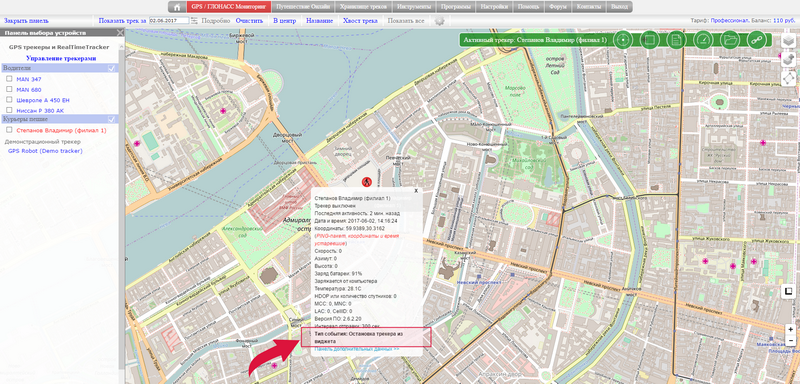Image resolution: width=800 pixels, height=384 pixels.
Task: Open the document report icon in green bar
Action: [x=677, y=40]
